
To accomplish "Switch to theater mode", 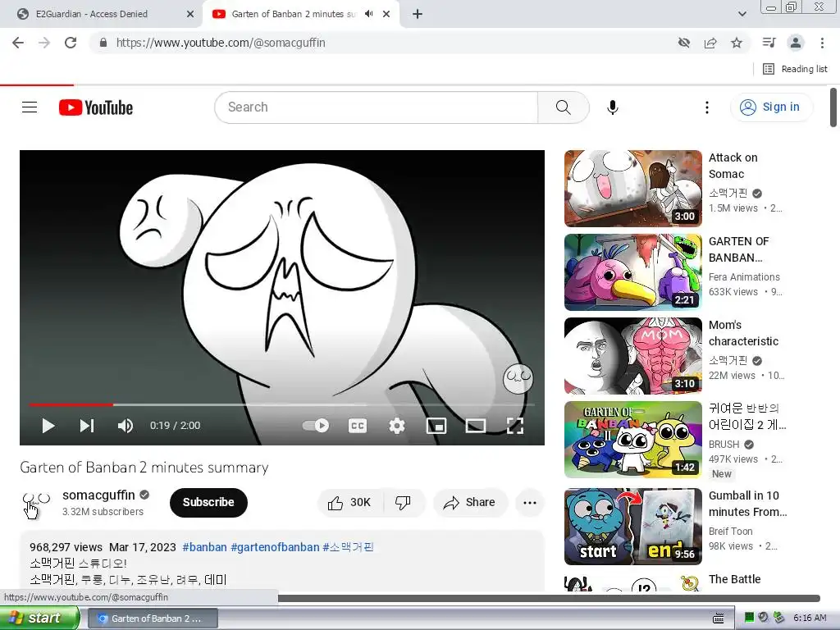I will pos(476,426).
